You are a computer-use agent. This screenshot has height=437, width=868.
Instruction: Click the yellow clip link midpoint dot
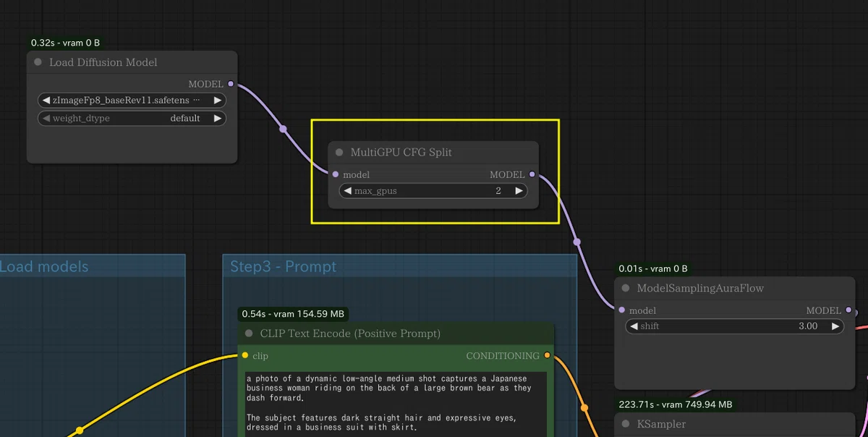click(x=80, y=430)
